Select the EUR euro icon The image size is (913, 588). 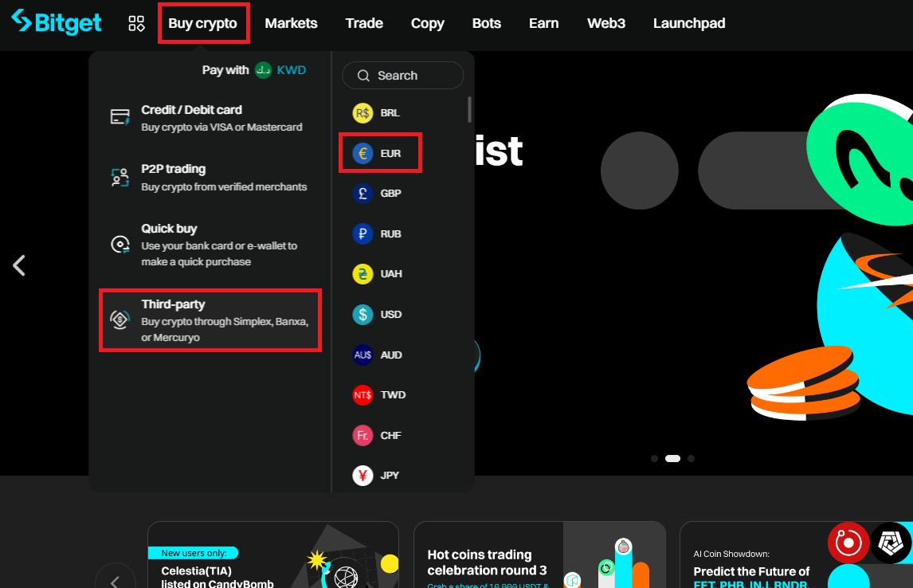click(x=362, y=154)
